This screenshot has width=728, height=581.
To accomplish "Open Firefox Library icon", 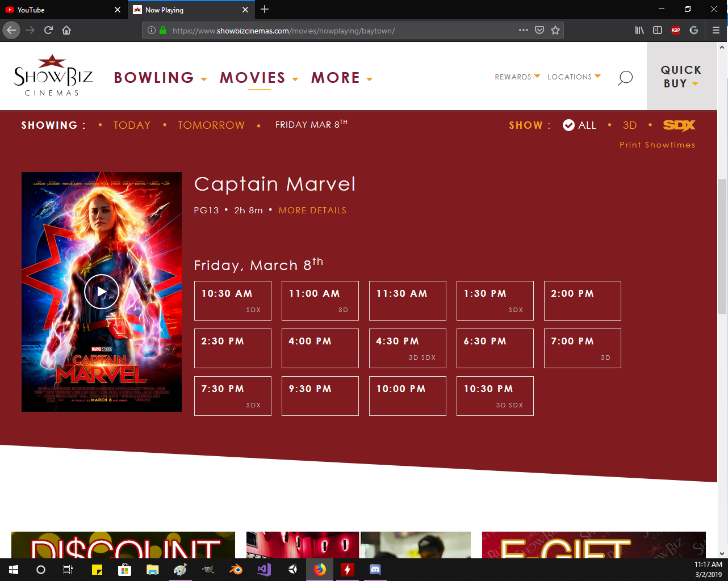I will (x=639, y=30).
